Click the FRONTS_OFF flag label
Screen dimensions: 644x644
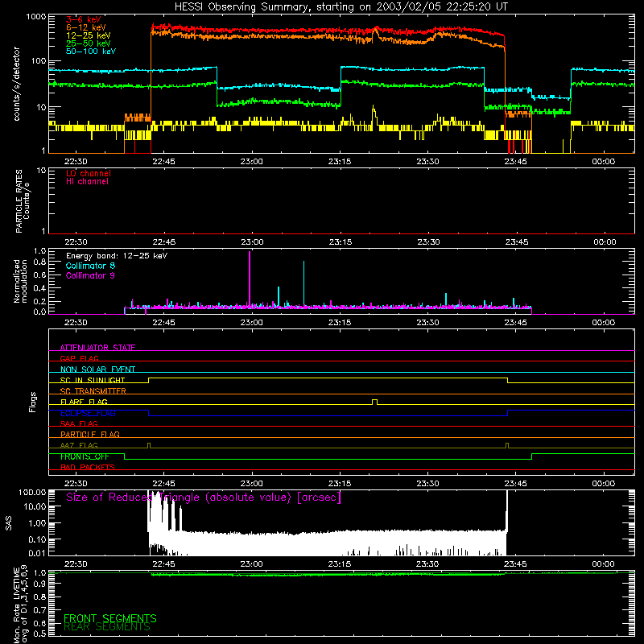pyautogui.click(x=85, y=456)
